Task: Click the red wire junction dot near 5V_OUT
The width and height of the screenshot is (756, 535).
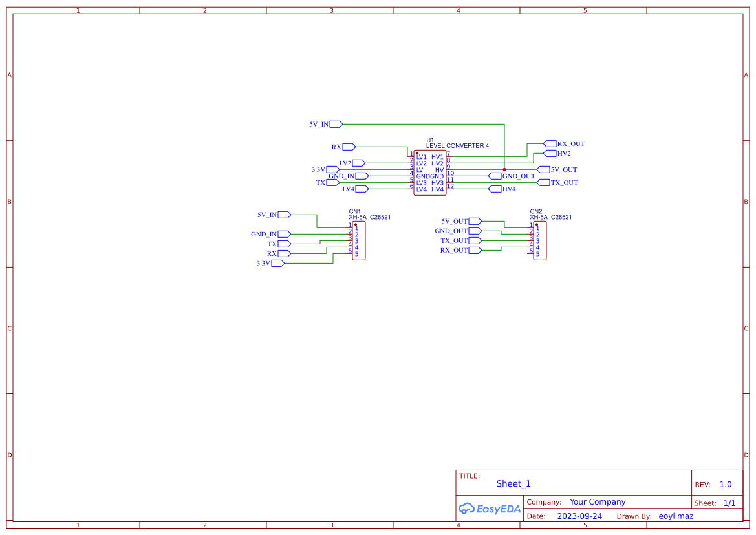Action: coord(504,169)
